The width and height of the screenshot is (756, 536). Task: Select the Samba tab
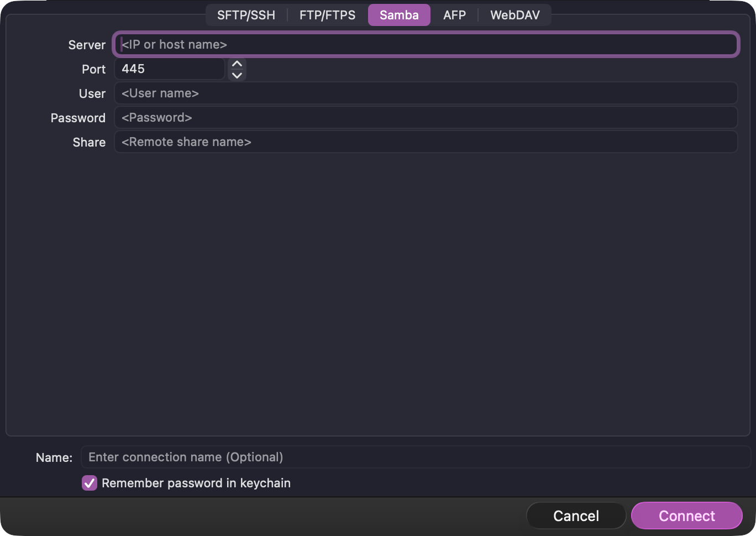coord(399,15)
